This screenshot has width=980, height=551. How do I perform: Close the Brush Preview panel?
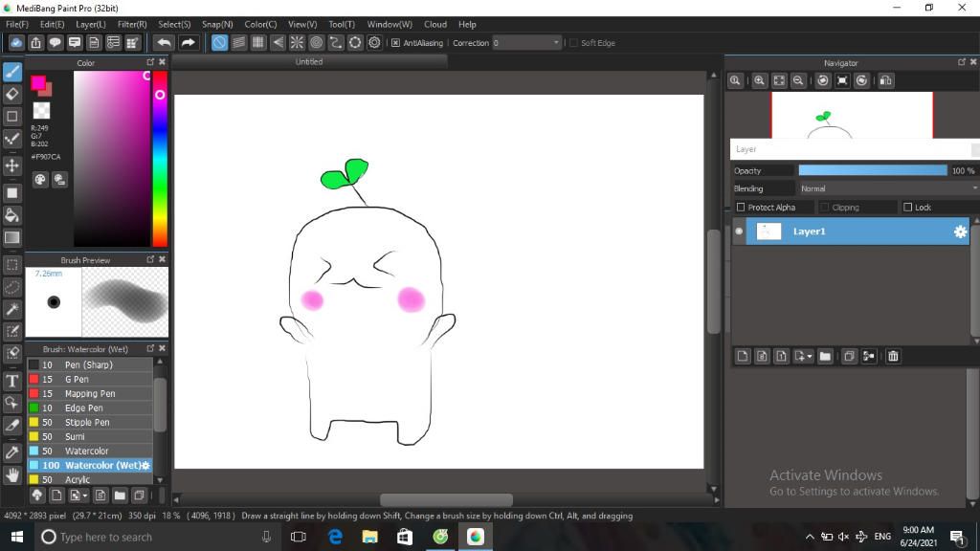tap(163, 259)
